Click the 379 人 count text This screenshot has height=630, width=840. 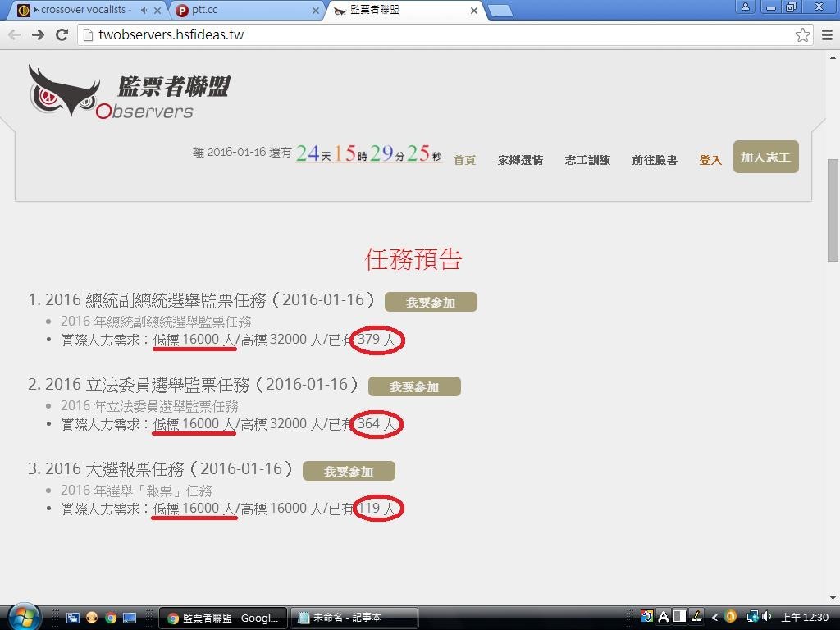(377, 339)
